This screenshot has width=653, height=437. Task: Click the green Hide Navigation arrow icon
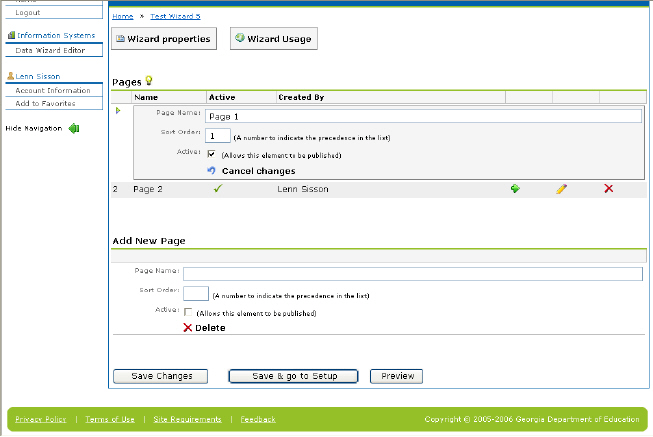tap(73, 128)
